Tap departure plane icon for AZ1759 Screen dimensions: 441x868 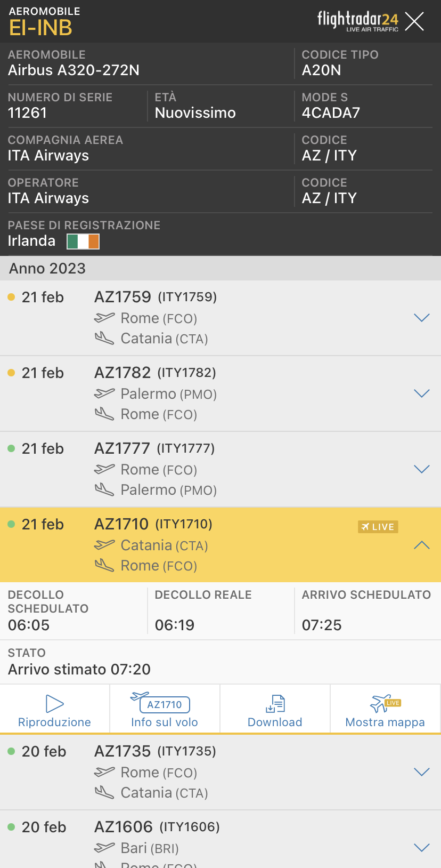104,318
